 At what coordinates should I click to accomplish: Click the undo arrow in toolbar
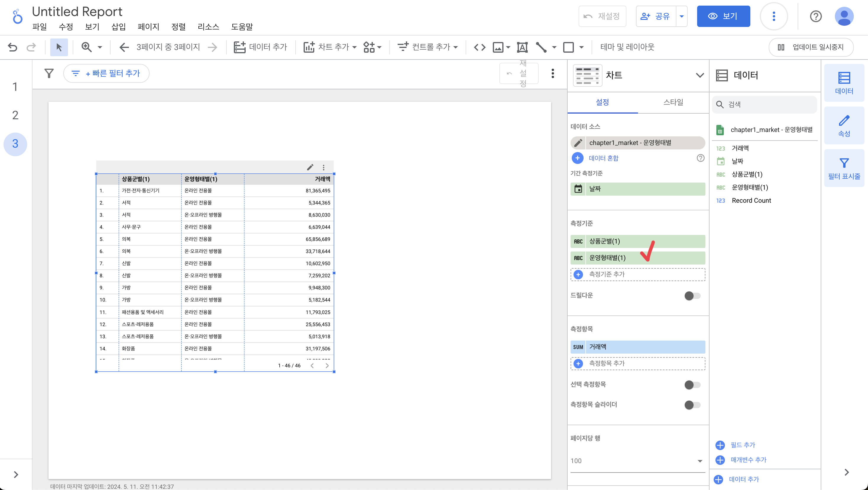12,47
